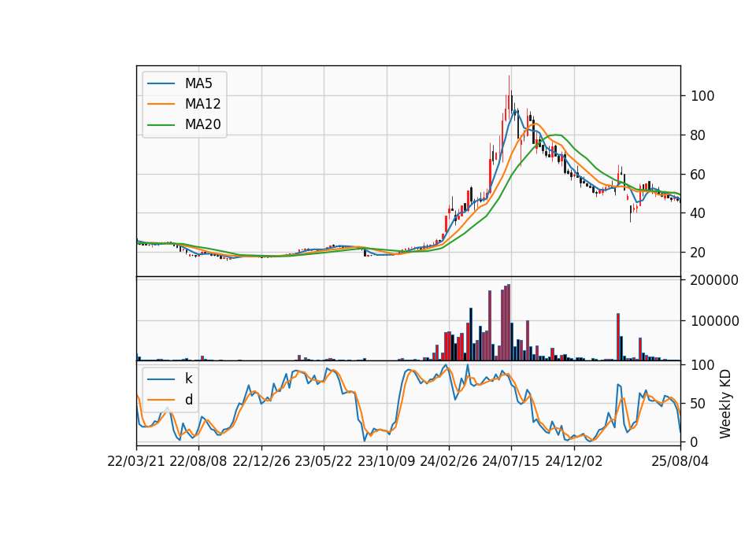Click the k legend label
This screenshot has width=756, height=543.
(x=188, y=379)
